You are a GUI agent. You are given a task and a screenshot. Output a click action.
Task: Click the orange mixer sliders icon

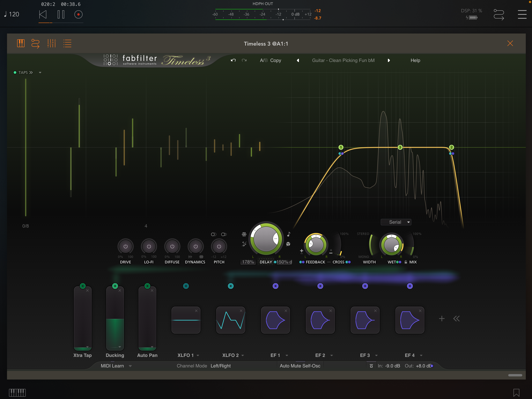(51, 43)
